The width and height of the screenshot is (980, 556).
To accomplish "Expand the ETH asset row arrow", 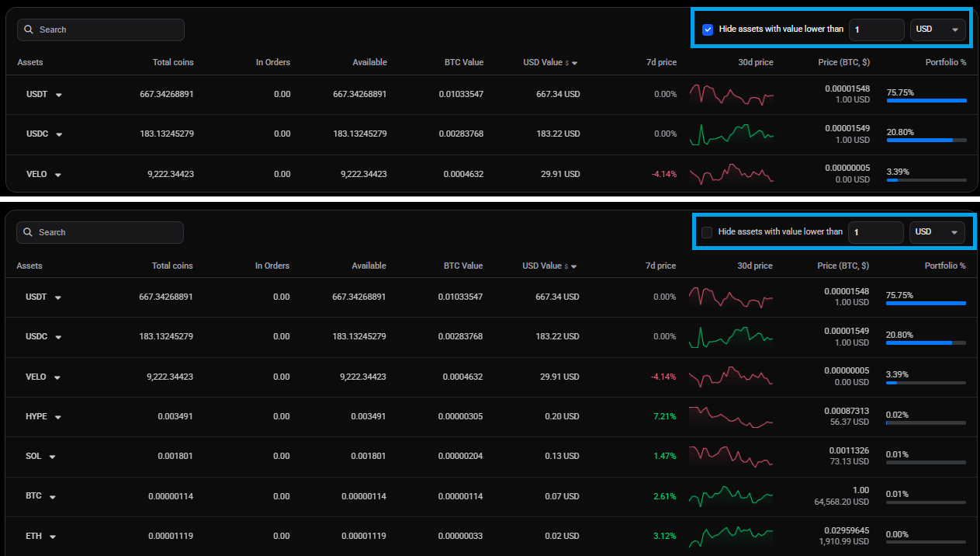I will (x=52, y=537).
